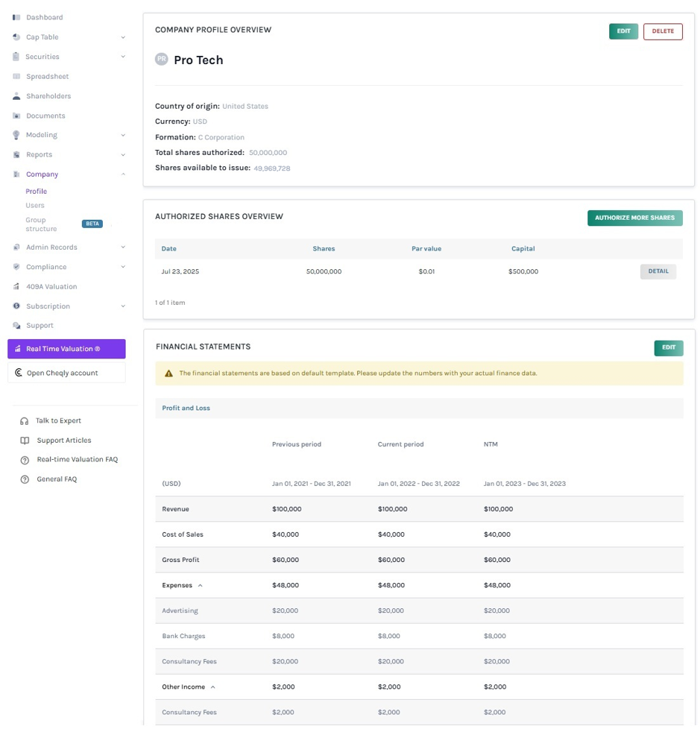
Task: Open the Talk to Expert link
Action: (x=58, y=420)
